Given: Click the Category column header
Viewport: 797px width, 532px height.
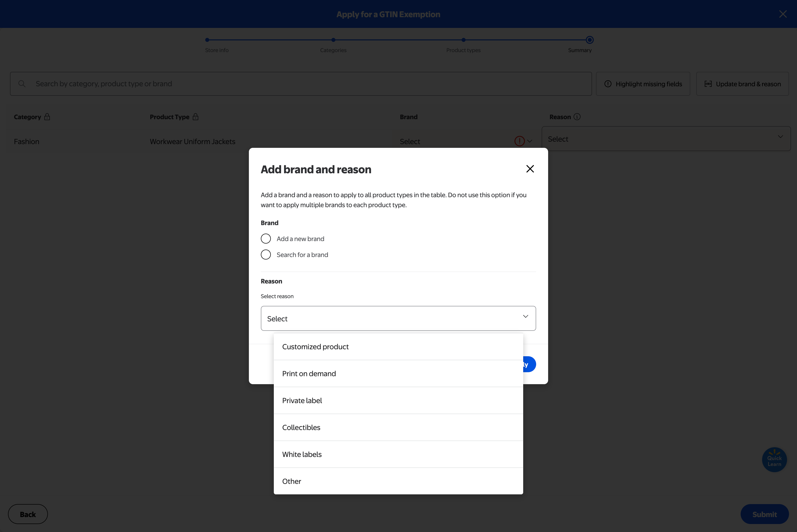Looking at the screenshot, I should [27, 117].
